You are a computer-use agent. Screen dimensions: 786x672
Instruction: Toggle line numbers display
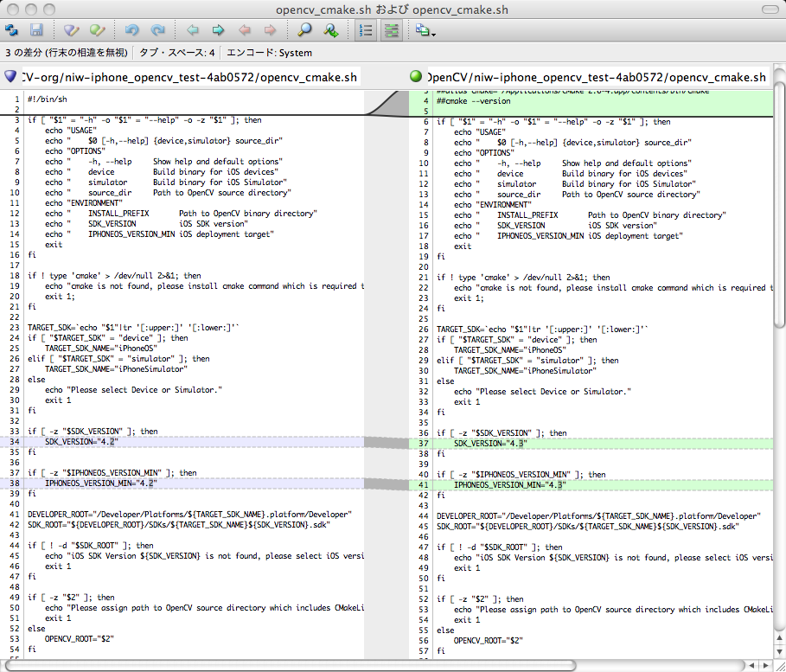(366, 30)
